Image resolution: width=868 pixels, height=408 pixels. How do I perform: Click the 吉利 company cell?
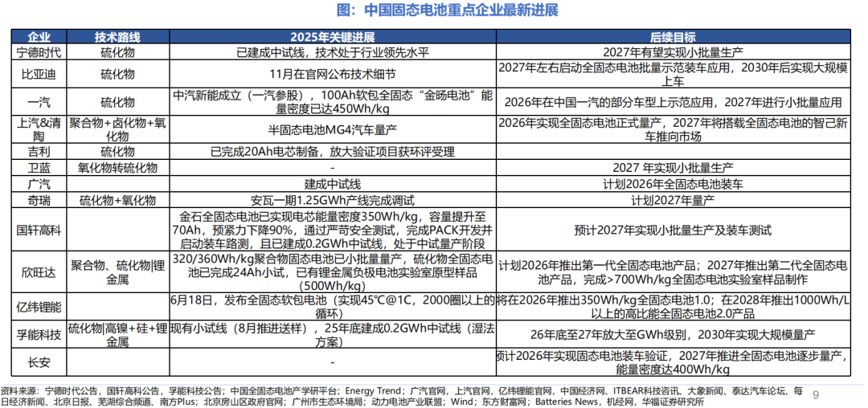[39, 152]
